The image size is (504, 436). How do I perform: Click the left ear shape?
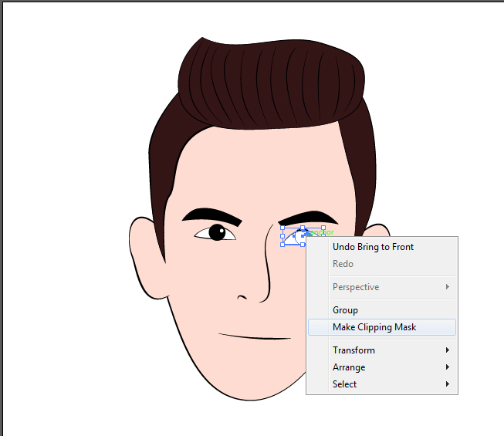[x=145, y=258]
